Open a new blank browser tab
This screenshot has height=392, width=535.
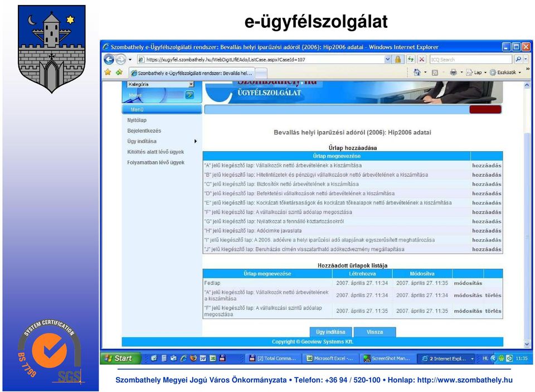click(261, 73)
